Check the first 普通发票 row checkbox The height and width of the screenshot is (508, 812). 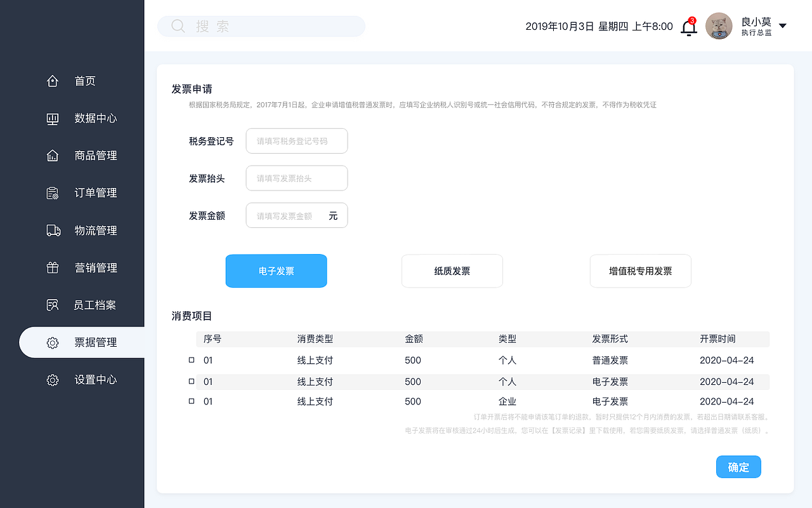[x=191, y=360]
